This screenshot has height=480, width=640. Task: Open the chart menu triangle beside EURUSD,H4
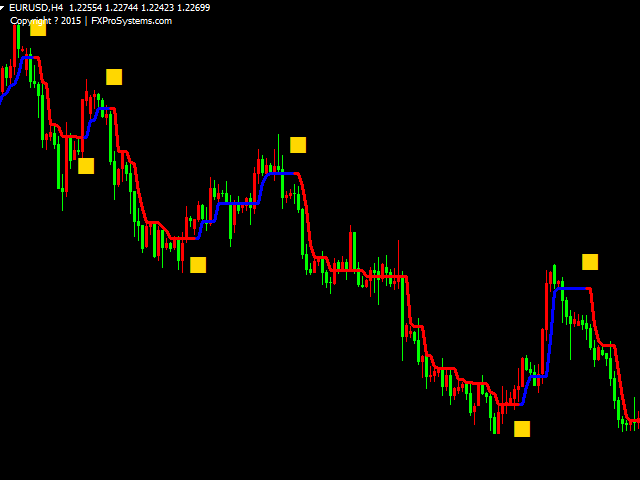[2, 7]
